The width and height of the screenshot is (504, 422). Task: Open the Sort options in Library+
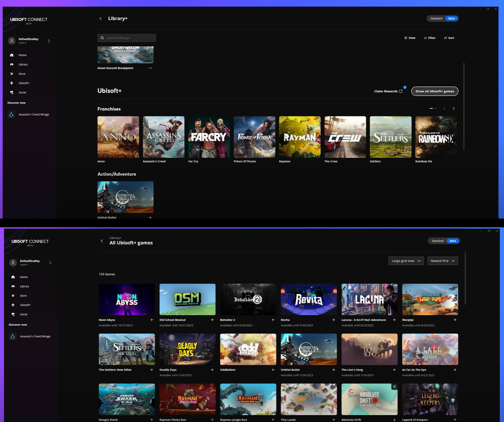click(x=449, y=38)
